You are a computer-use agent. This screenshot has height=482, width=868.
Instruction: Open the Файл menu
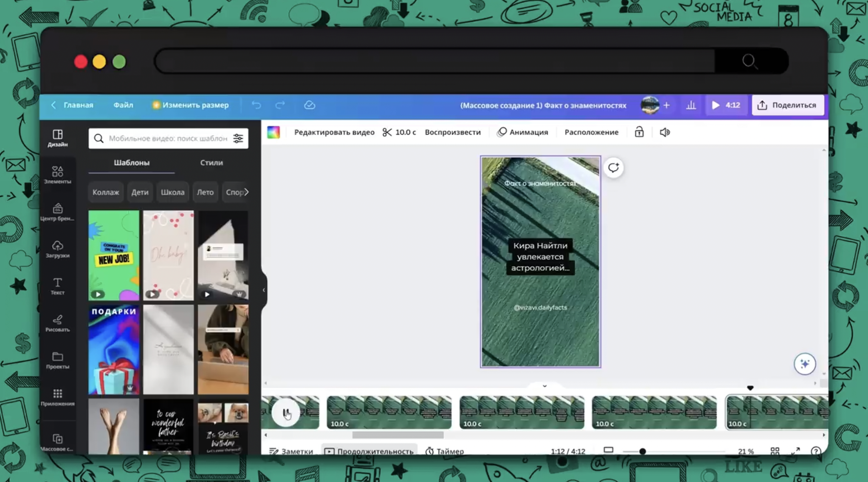pos(123,105)
